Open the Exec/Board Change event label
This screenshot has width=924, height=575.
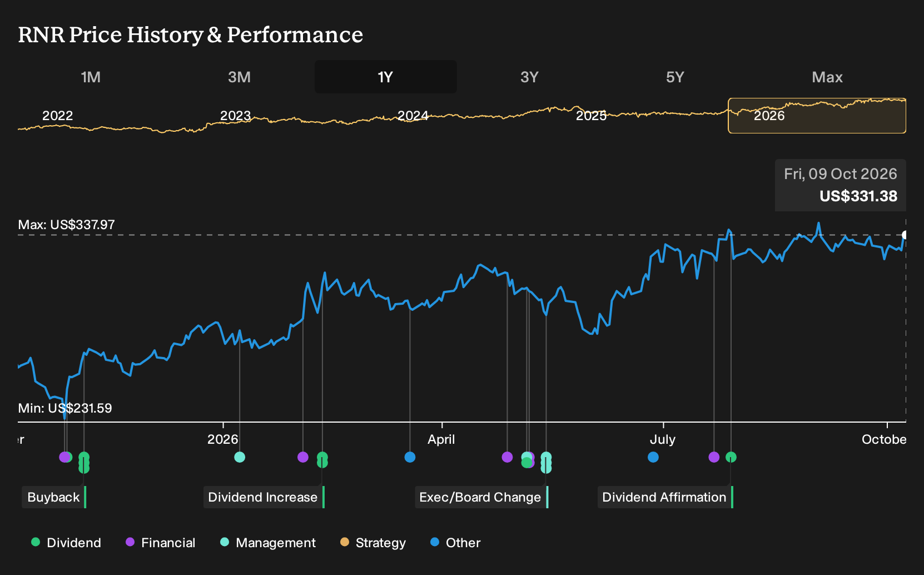[x=481, y=497]
